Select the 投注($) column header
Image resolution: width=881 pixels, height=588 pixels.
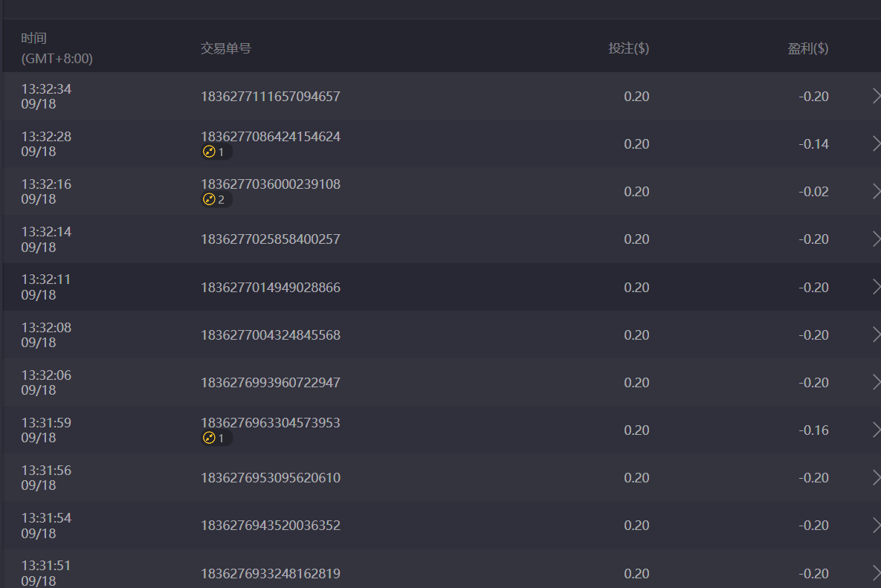tap(628, 48)
